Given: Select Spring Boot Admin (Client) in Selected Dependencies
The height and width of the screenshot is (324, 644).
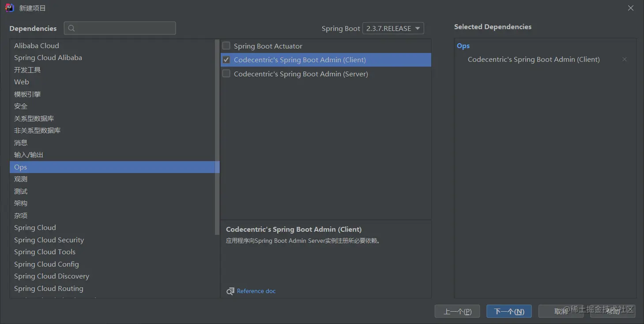Looking at the screenshot, I should pyautogui.click(x=534, y=59).
